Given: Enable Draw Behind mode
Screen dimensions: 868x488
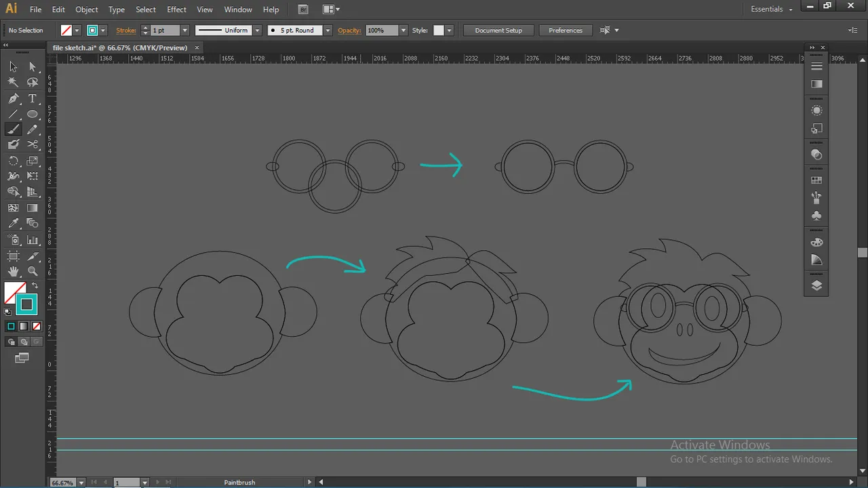Looking at the screenshot, I should pyautogui.click(x=24, y=342).
